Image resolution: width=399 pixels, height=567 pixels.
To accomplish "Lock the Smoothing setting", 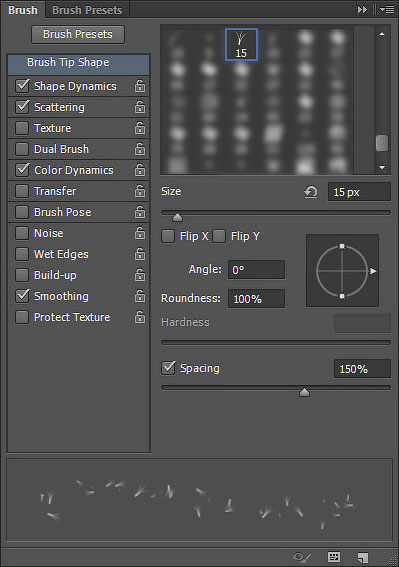I will click(140, 296).
